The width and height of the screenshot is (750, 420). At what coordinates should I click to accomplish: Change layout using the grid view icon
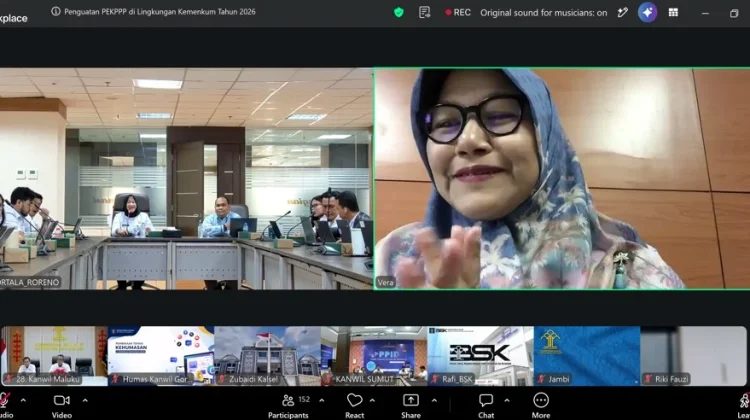pos(673,12)
